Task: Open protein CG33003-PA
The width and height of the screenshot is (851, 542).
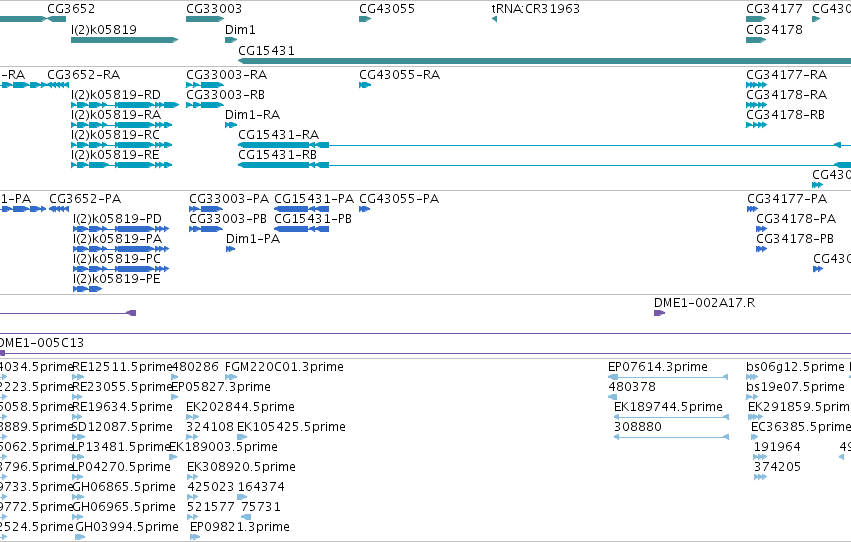Action: pos(229,199)
